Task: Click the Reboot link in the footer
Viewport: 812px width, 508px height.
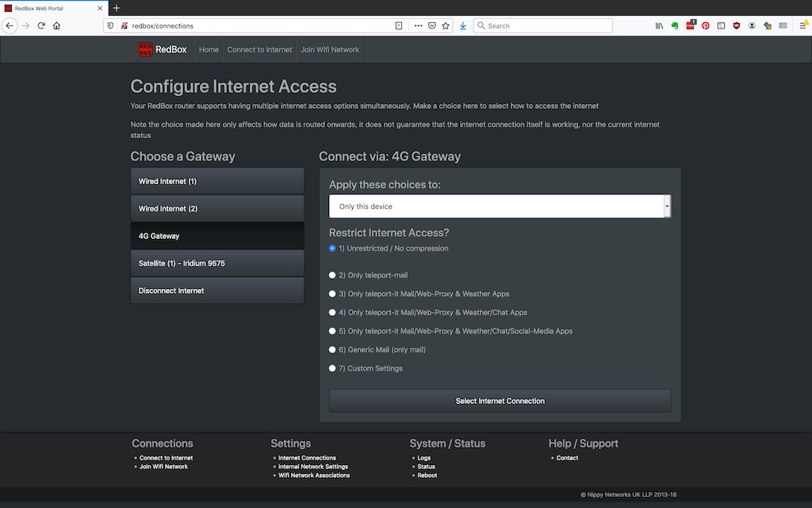Action: (427, 475)
